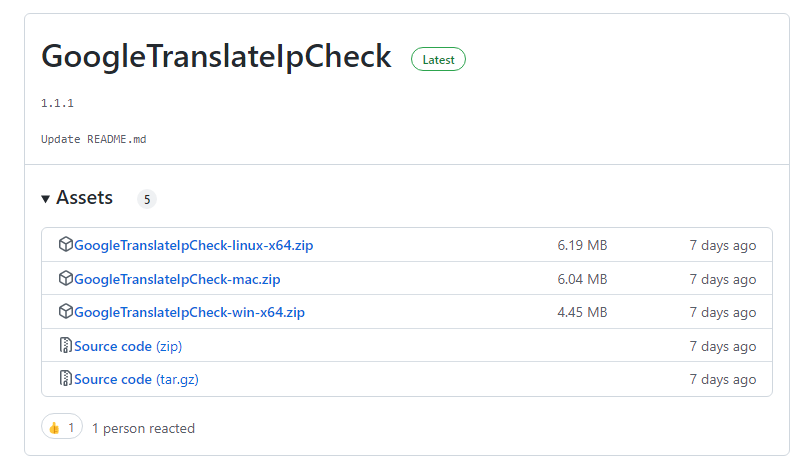Click zip file icon beside Source code (tar.gz)

65,379
